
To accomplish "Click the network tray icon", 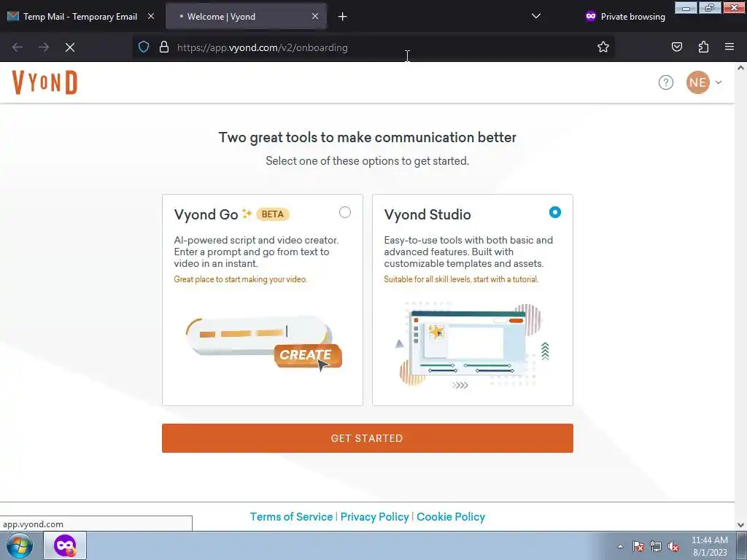I will pyautogui.click(x=656, y=547).
